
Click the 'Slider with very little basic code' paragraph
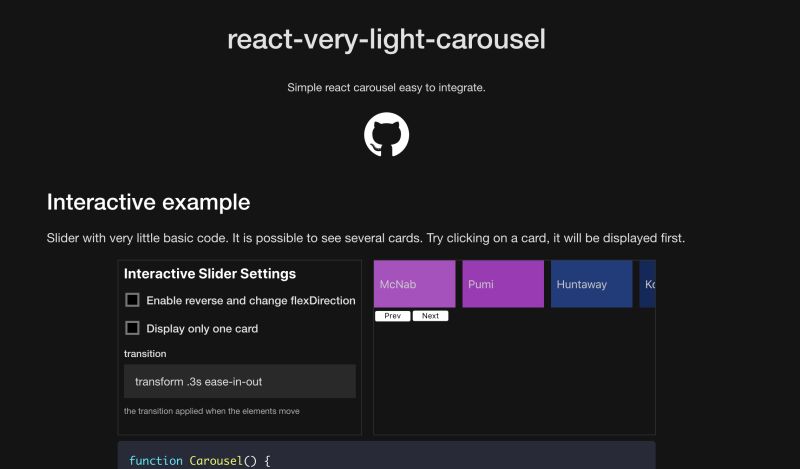click(x=366, y=238)
